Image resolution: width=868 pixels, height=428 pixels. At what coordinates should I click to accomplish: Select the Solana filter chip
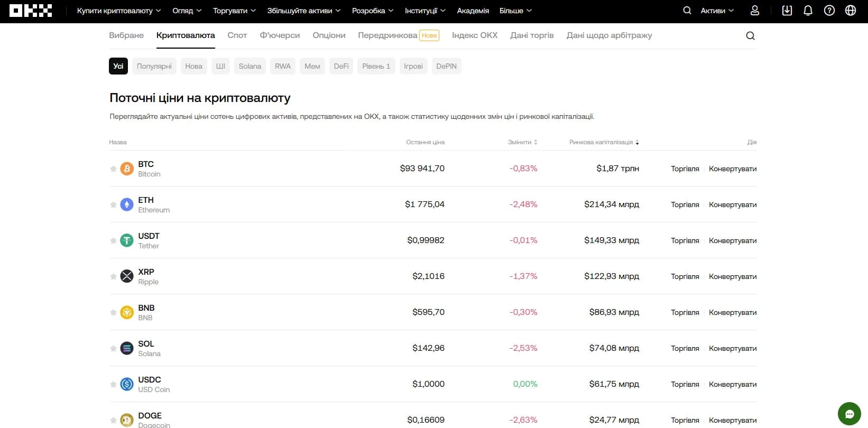pyautogui.click(x=250, y=66)
